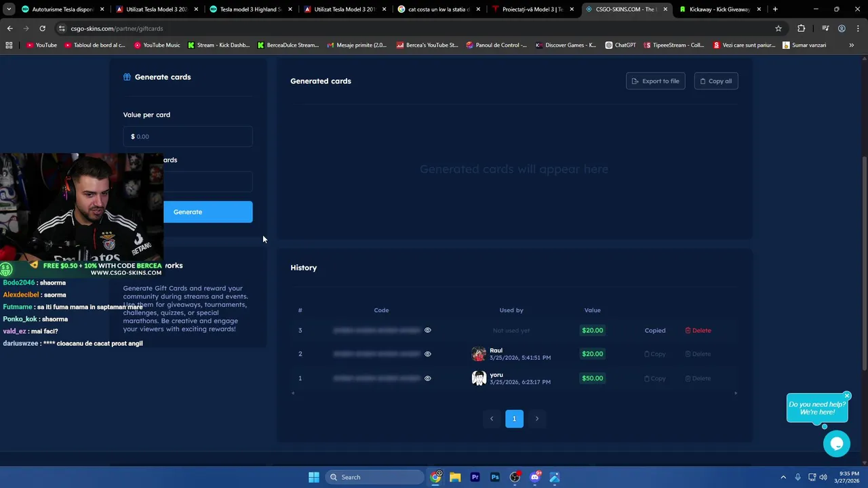868x488 pixels.
Task: Export generated cards to file
Action: (655, 81)
